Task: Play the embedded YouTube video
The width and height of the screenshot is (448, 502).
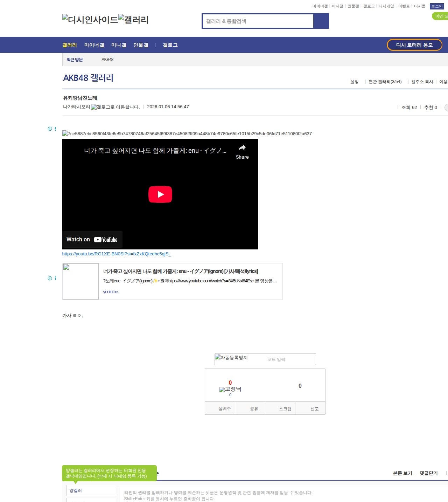Action: 160,194
